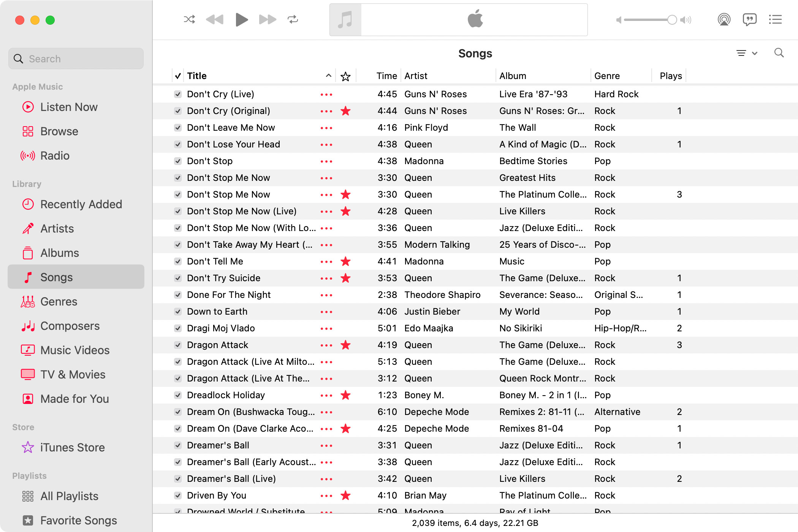Sort songs by the Artist column
798x532 pixels.
(416, 76)
